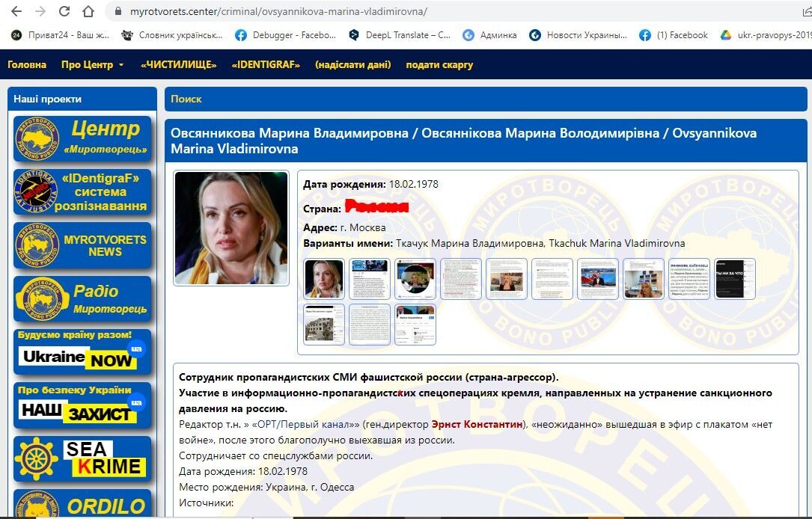Viewport: 812px width, 519px height.
Task: Open the Ukraine NOW banner
Action: 82,351
